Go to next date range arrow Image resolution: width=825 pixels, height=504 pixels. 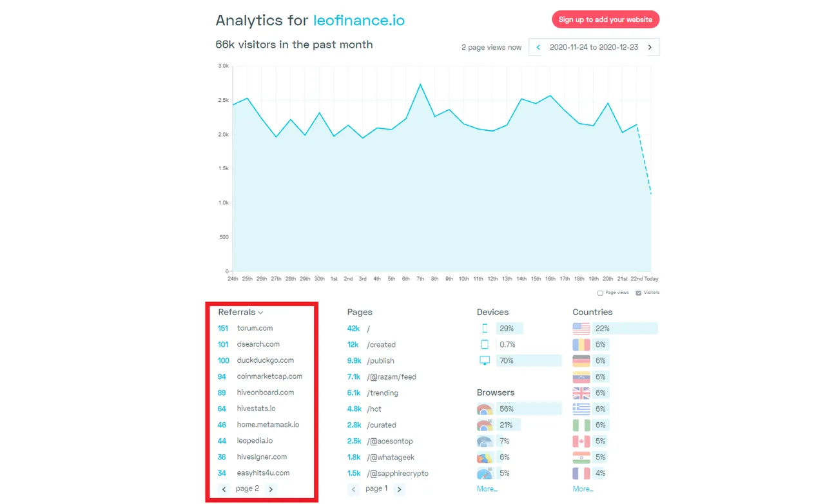coord(650,47)
